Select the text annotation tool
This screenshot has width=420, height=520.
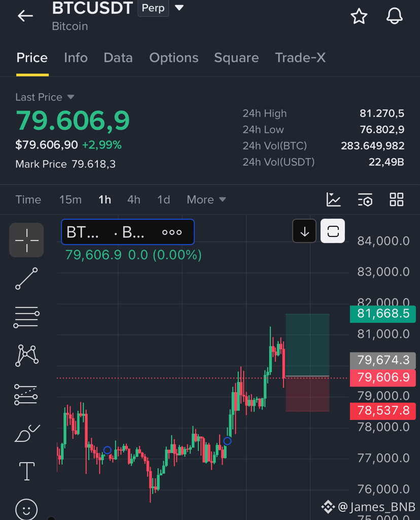pos(27,471)
